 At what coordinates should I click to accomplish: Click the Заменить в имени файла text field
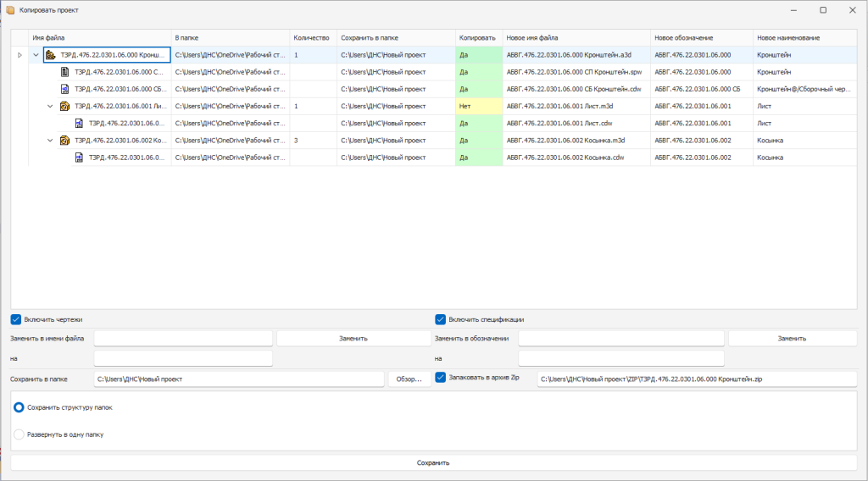[183, 338]
